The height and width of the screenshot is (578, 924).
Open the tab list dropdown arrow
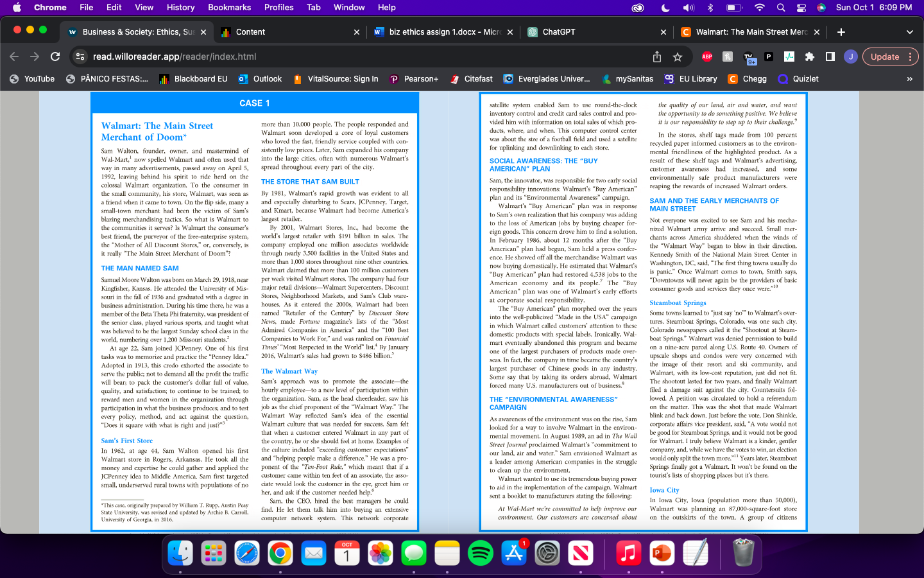pyautogui.click(x=909, y=31)
